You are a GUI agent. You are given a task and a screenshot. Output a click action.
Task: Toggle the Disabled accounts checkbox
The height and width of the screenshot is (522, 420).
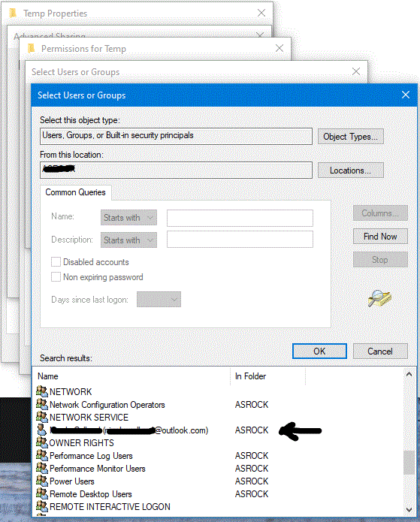point(56,262)
